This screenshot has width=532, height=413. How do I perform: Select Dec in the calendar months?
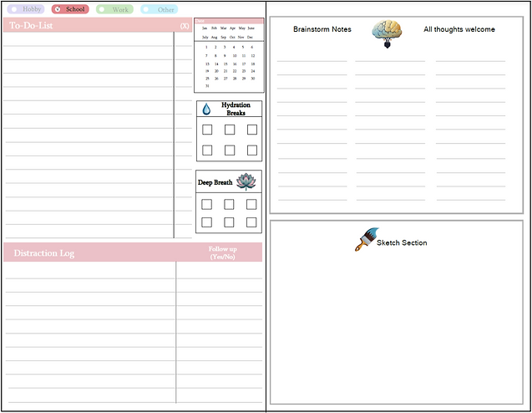pyautogui.click(x=250, y=37)
